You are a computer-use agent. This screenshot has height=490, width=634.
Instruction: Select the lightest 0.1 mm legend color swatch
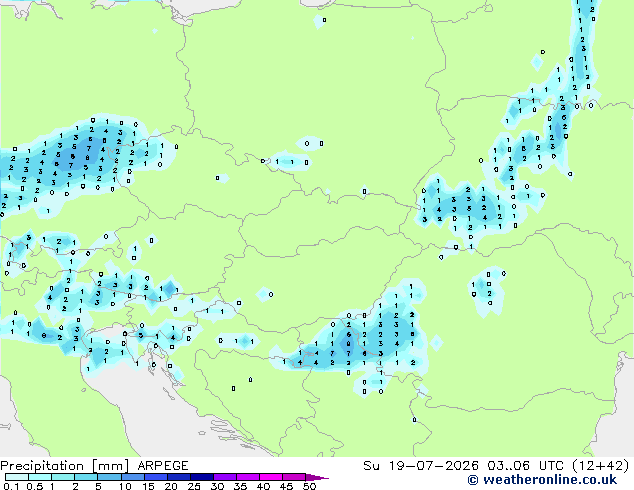point(17,477)
